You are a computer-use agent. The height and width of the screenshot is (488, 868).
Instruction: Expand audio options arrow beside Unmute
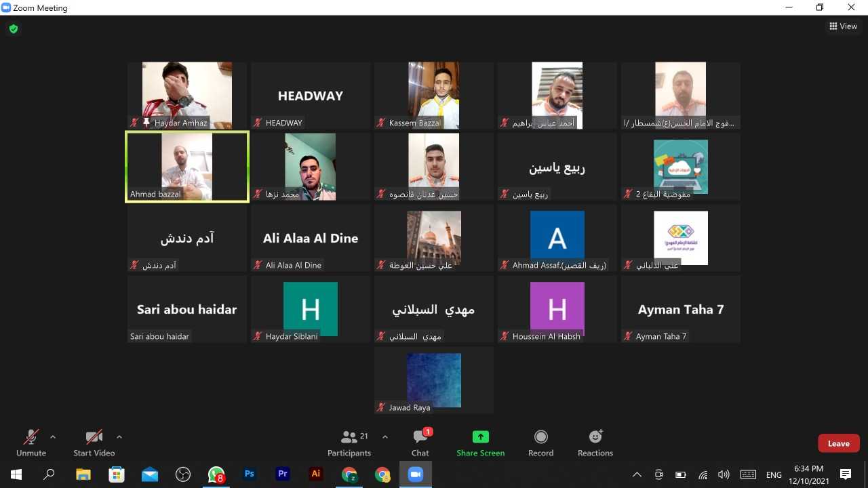(x=53, y=436)
